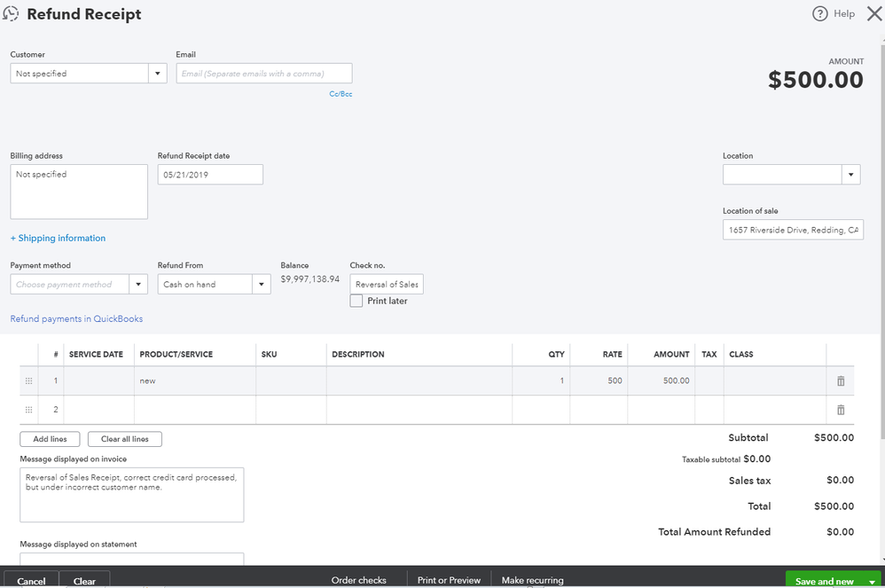Click the Refund Receipt date field
Image resolution: width=885 pixels, height=588 pixels.
pos(210,175)
